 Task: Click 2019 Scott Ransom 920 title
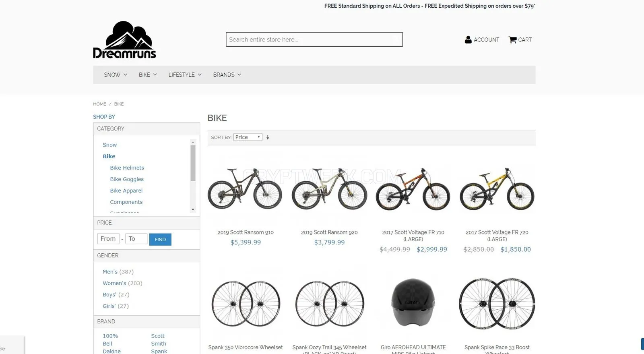coord(329,232)
